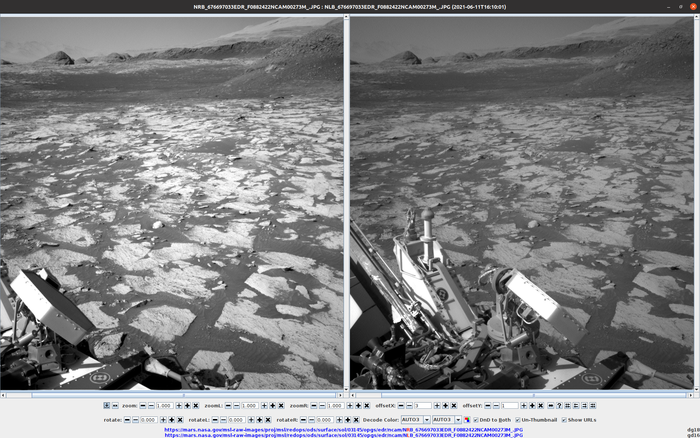Click the offsetY value input field
The width and height of the screenshot is (700, 438).
click(x=509, y=405)
